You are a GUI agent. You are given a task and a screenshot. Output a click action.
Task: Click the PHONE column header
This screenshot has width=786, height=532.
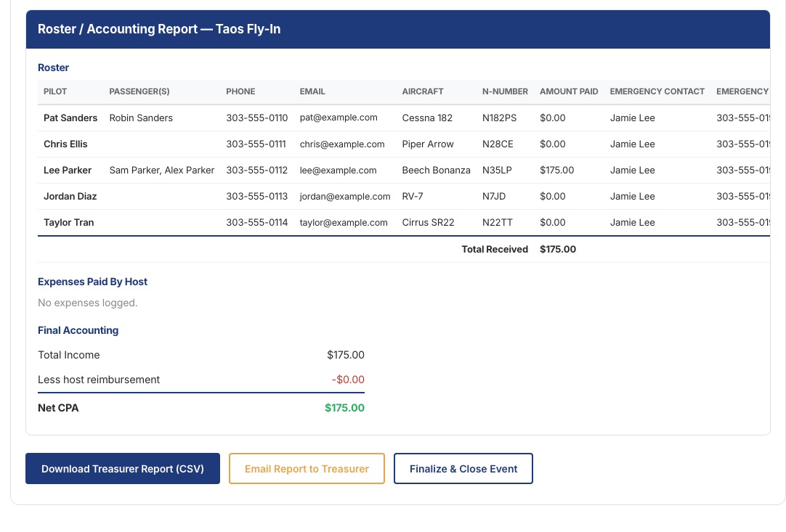pyautogui.click(x=240, y=91)
